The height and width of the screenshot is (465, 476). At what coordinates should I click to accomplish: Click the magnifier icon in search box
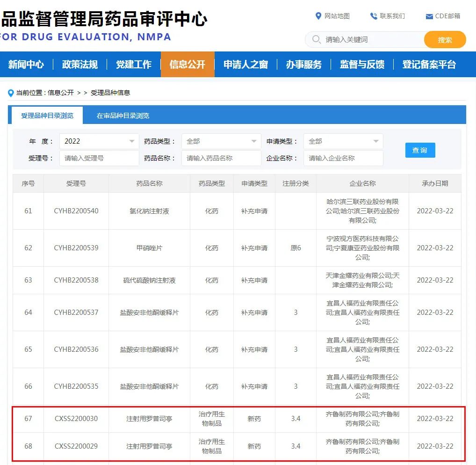click(x=317, y=39)
